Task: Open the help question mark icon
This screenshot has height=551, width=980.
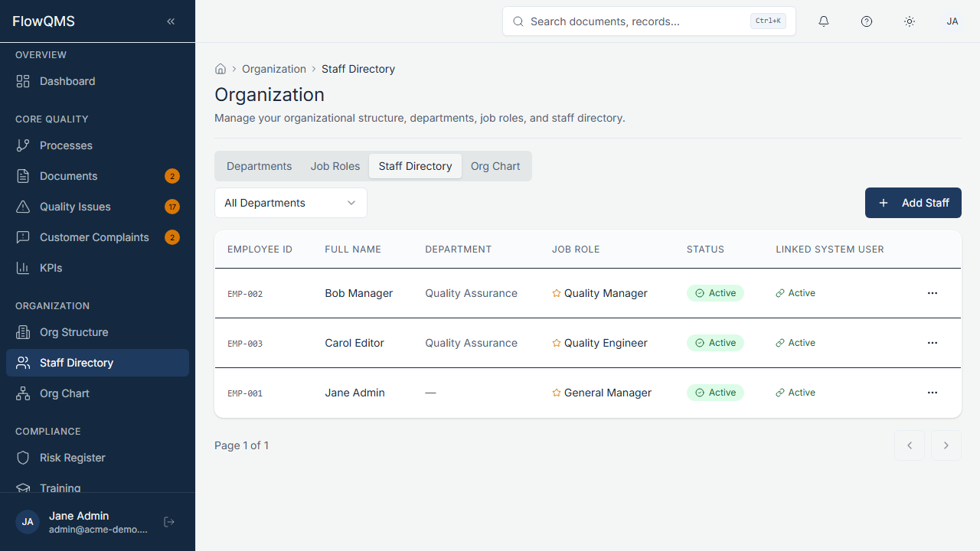Action: click(x=866, y=21)
